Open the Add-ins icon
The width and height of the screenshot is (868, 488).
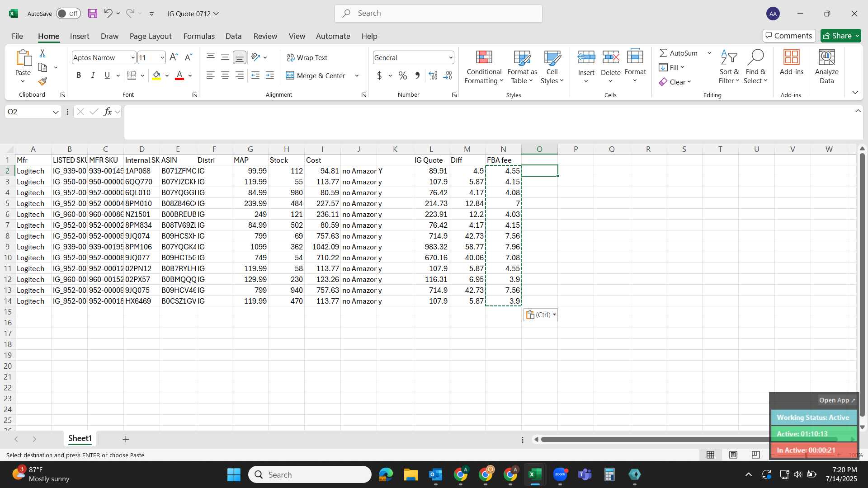tap(792, 62)
